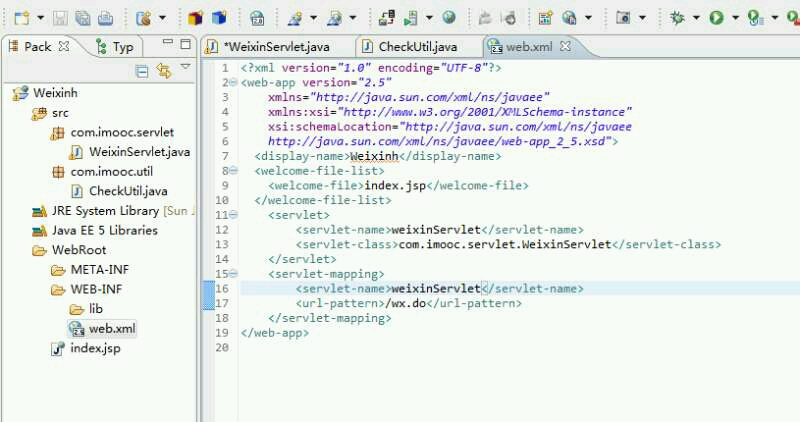Collapse the servlet fold marker on line 11

pyautogui.click(x=233, y=215)
